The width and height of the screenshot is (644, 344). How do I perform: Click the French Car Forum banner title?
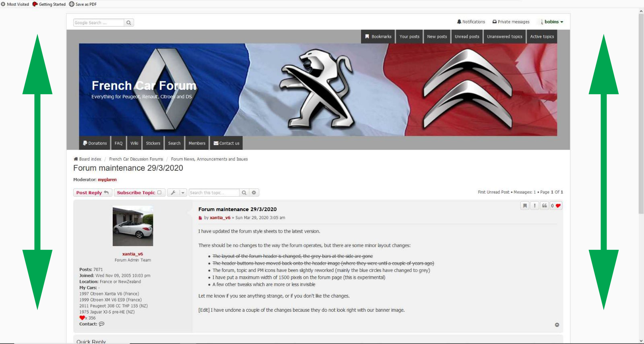[144, 86]
